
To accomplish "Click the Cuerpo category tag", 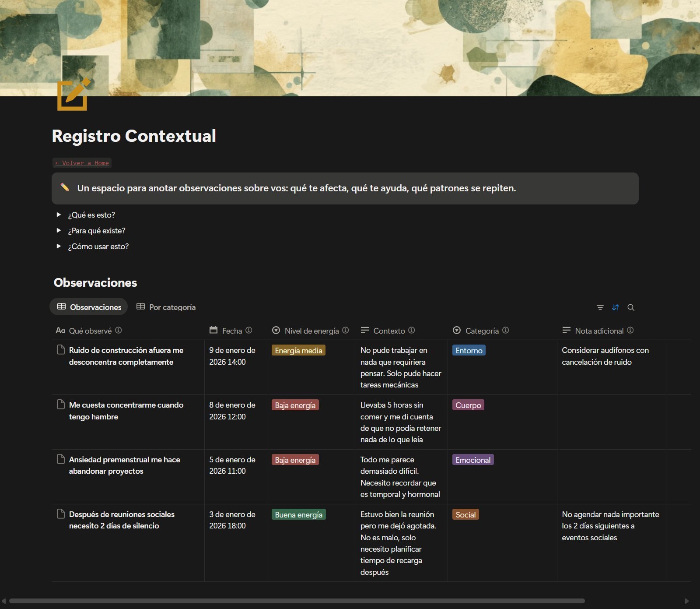I will tap(468, 405).
